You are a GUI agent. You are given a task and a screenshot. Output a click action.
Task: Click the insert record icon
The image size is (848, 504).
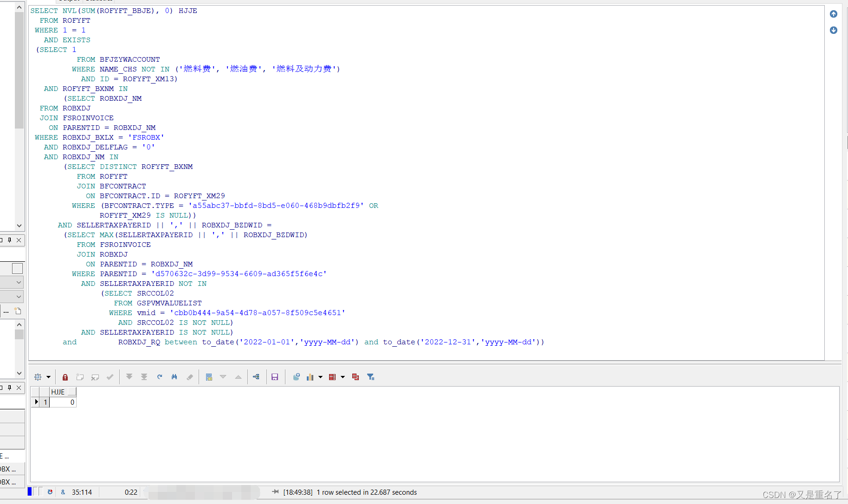click(x=80, y=377)
